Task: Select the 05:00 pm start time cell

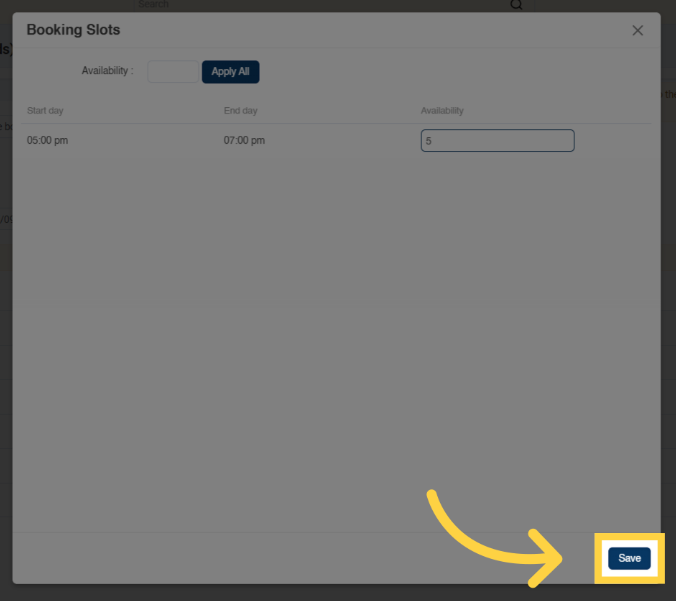Action: (48, 141)
